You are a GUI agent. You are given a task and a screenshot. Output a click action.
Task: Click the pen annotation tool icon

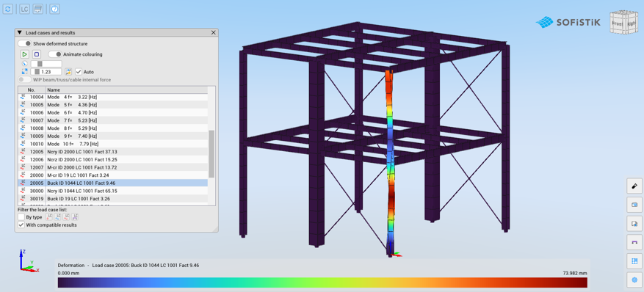tap(634, 186)
